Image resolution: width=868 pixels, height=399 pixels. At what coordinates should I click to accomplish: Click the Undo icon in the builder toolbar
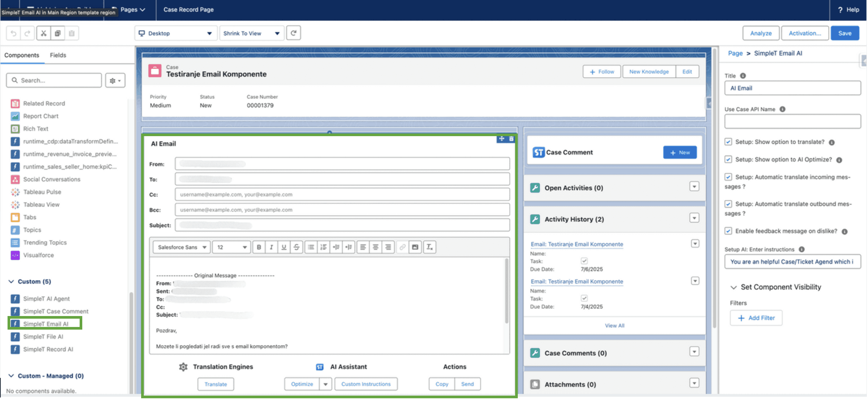13,33
